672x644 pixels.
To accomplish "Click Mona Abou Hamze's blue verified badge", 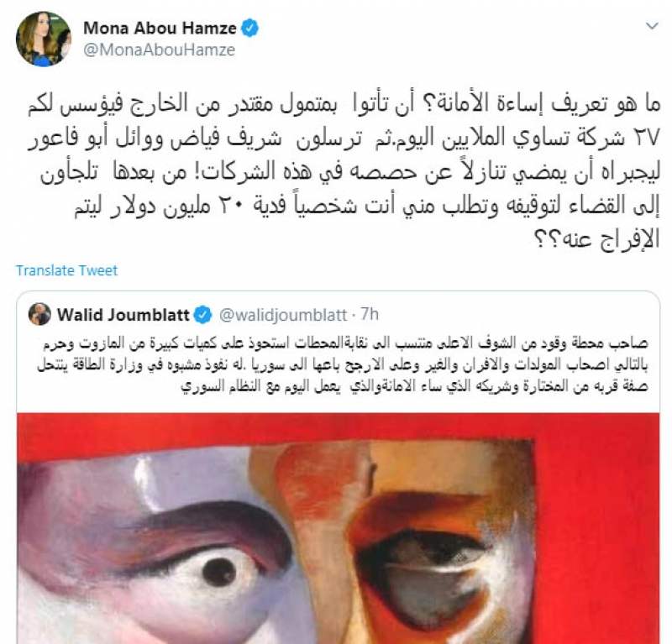I will pos(249,29).
